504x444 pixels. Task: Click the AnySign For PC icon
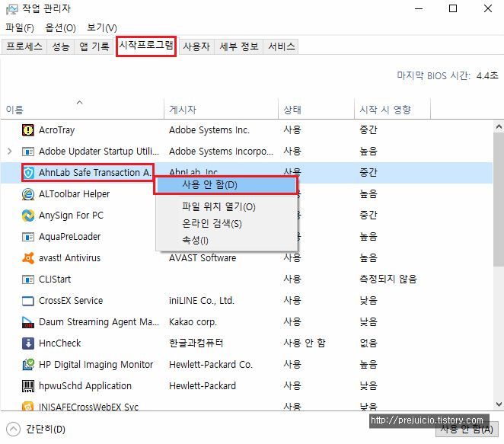28,215
